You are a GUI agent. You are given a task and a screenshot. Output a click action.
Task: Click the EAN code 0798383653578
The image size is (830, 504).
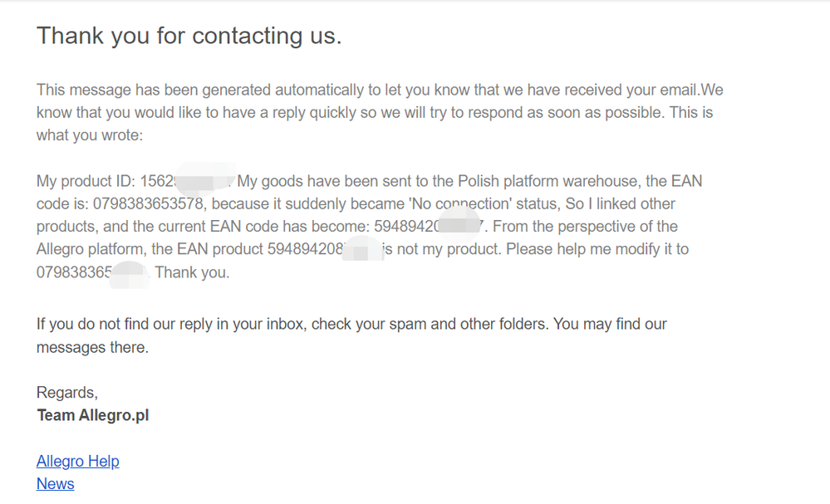pos(148,203)
